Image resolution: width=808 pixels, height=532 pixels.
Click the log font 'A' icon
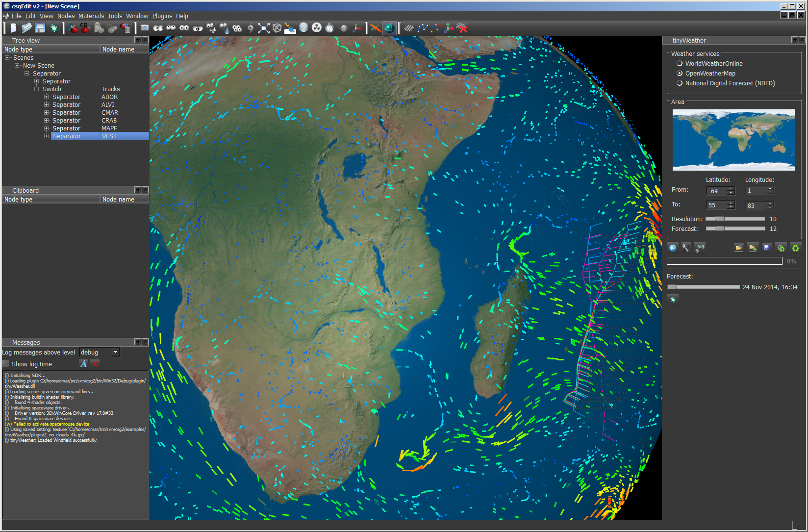pos(83,364)
